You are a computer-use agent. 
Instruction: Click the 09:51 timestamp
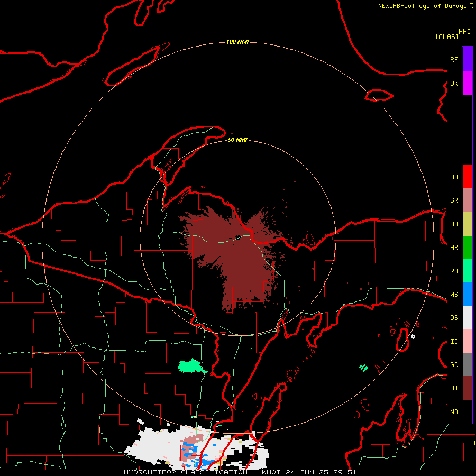344,472
